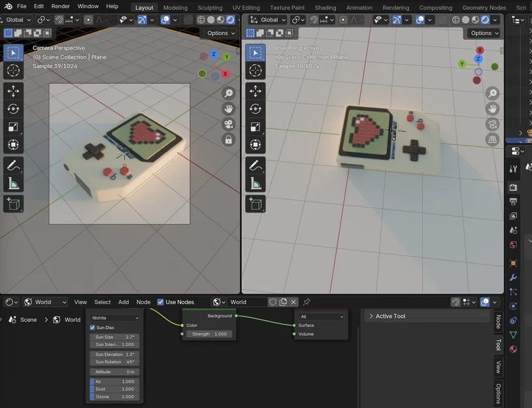Viewport: 532px width, 408px height.
Task: Open shading options dropdown in right viewport
Action: [x=495, y=20]
